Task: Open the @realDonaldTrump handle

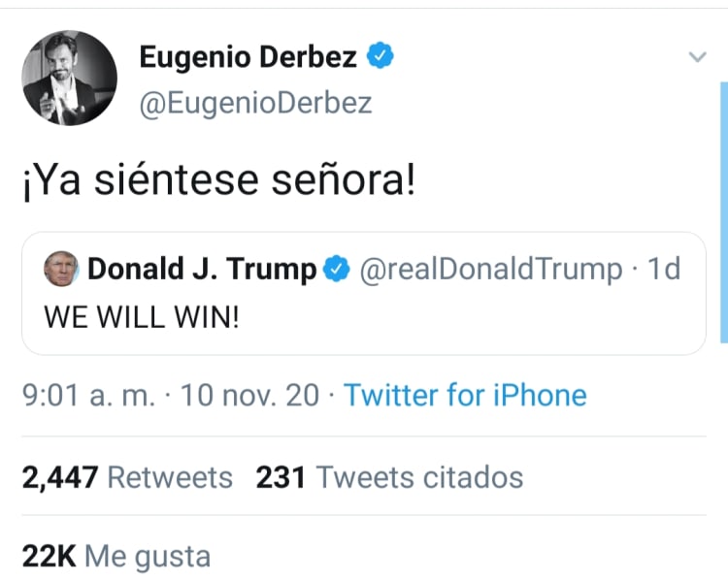Action: (491, 270)
